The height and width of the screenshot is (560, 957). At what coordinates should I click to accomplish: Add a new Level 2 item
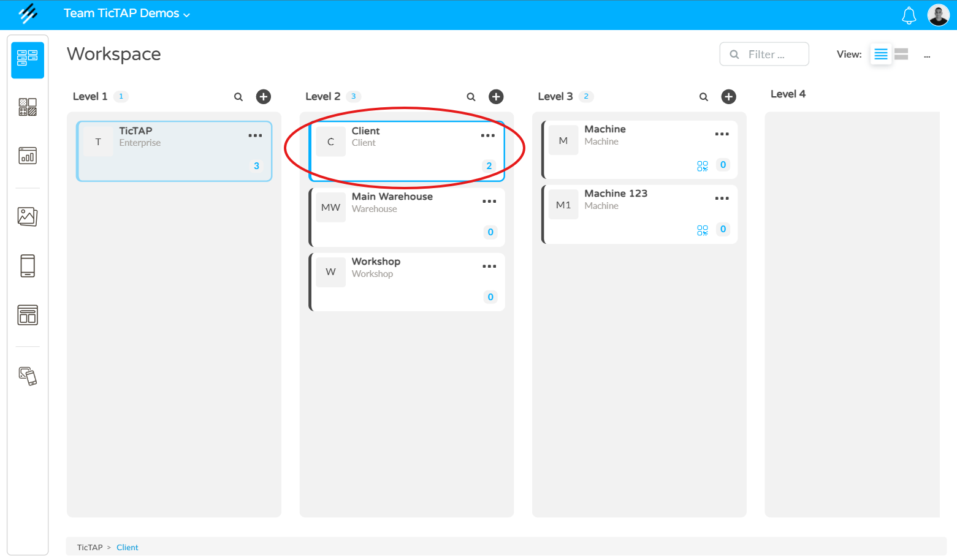pyautogui.click(x=496, y=97)
